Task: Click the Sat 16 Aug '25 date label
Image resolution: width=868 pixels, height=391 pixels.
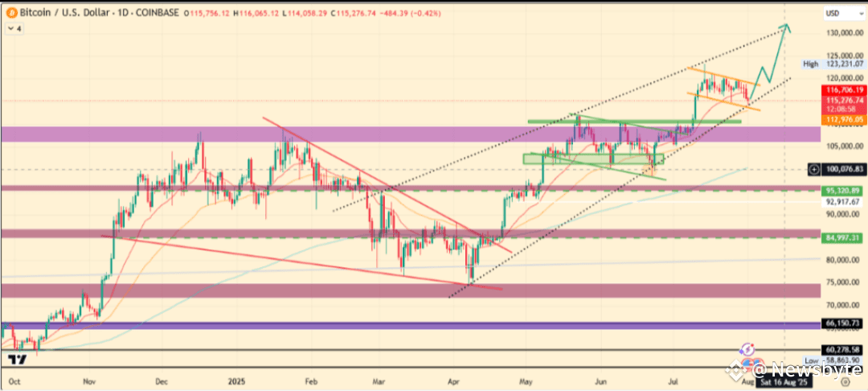Action: point(783,381)
